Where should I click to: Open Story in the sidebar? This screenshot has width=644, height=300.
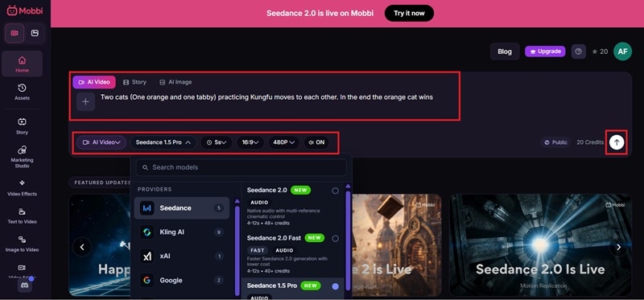click(23, 126)
